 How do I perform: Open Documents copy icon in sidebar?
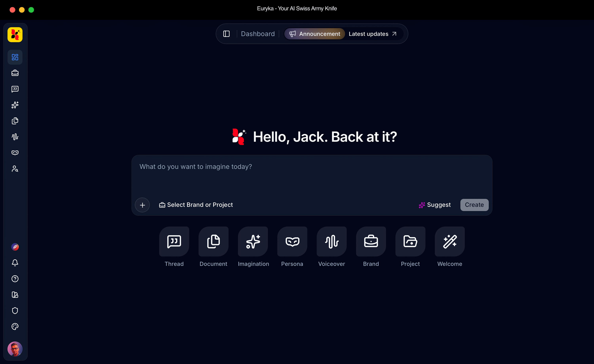pyautogui.click(x=15, y=121)
